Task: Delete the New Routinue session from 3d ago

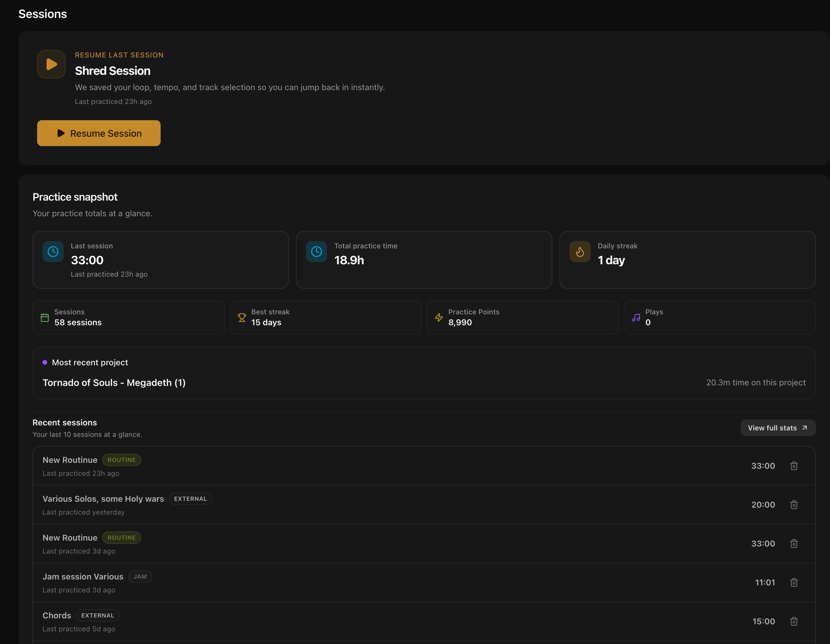Action: (794, 544)
